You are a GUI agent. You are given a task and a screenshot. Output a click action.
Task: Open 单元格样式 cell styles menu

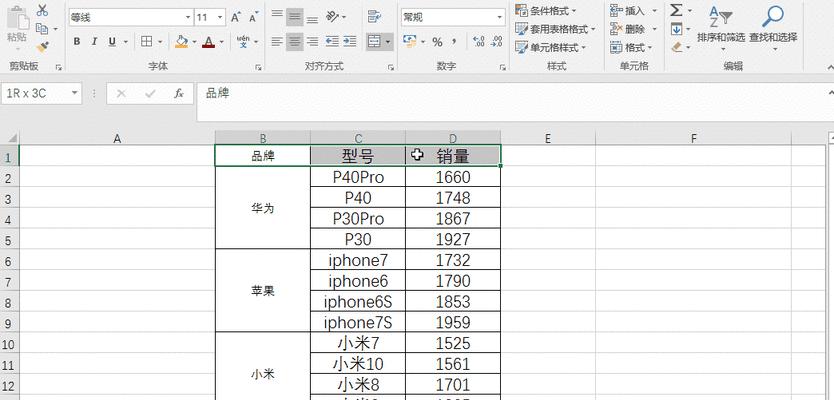pos(550,47)
